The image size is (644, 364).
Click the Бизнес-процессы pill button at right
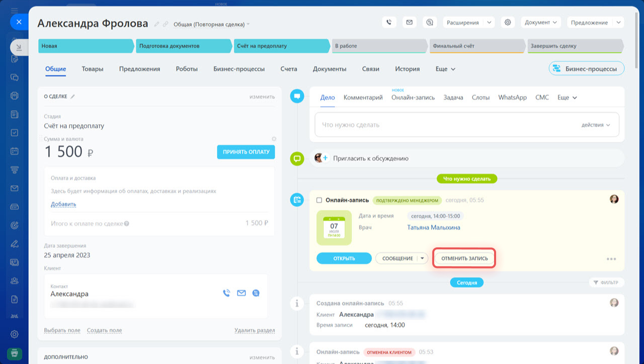(587, 68)
